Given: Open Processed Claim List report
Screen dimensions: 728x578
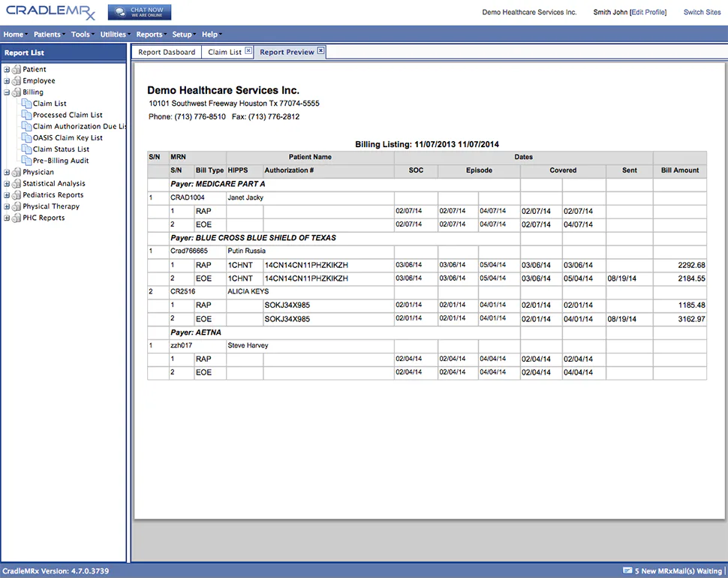Looking at the screenshot, I should click(68, 115).
